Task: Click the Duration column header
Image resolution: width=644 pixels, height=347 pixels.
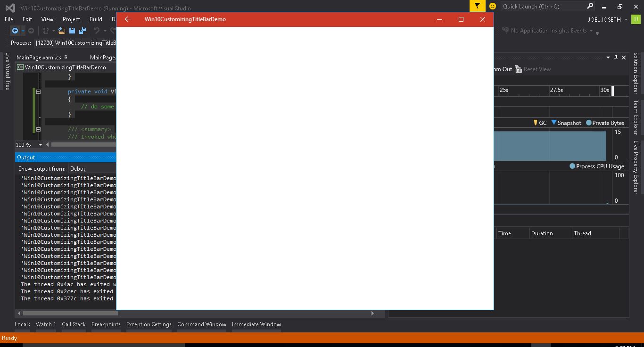Action: 550,233
